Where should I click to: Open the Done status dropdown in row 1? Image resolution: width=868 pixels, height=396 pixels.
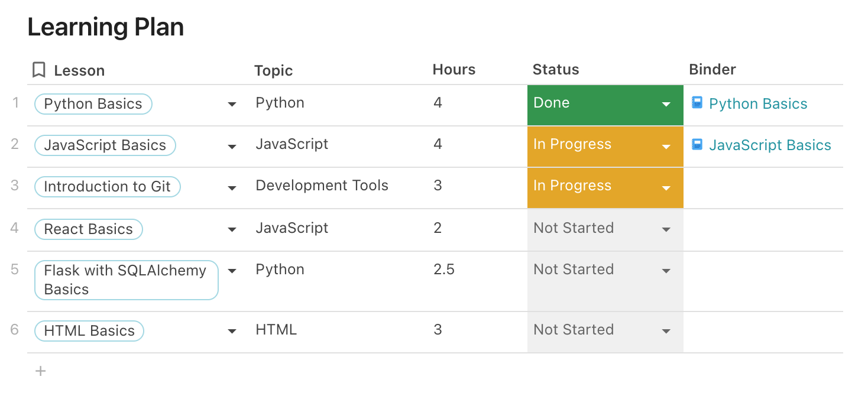coord(666,105)
